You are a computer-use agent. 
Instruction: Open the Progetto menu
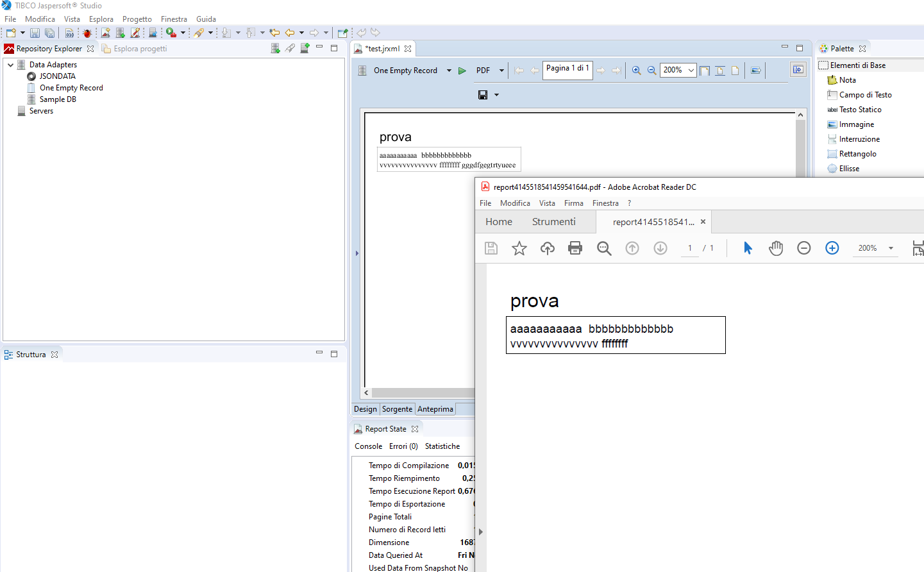coord(137,19)
